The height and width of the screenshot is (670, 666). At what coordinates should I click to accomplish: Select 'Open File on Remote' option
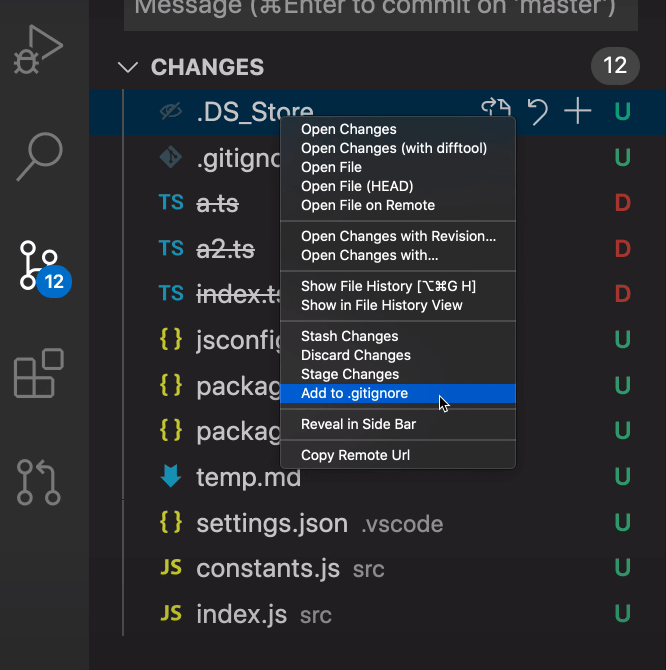tap(368, 205)
